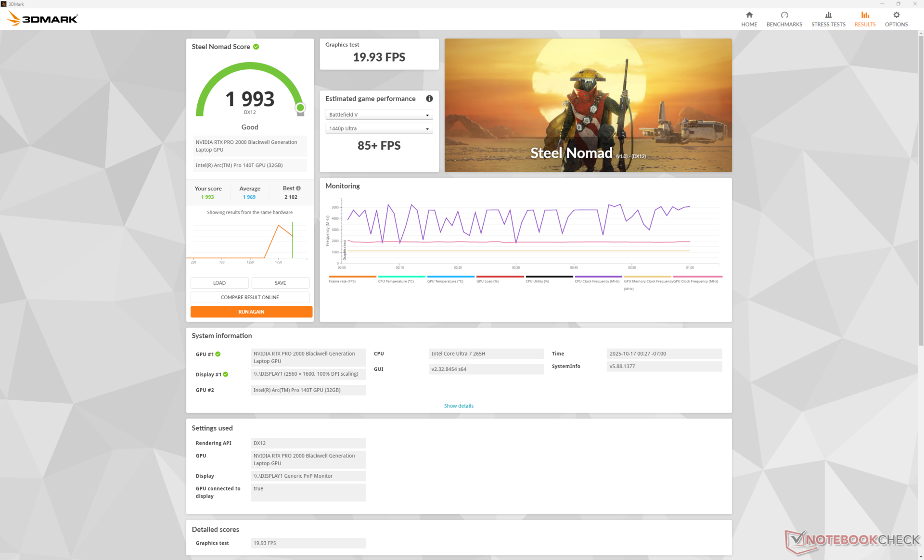Open the 1440p Ultra resolution dropdown

(x=379, y=128)
